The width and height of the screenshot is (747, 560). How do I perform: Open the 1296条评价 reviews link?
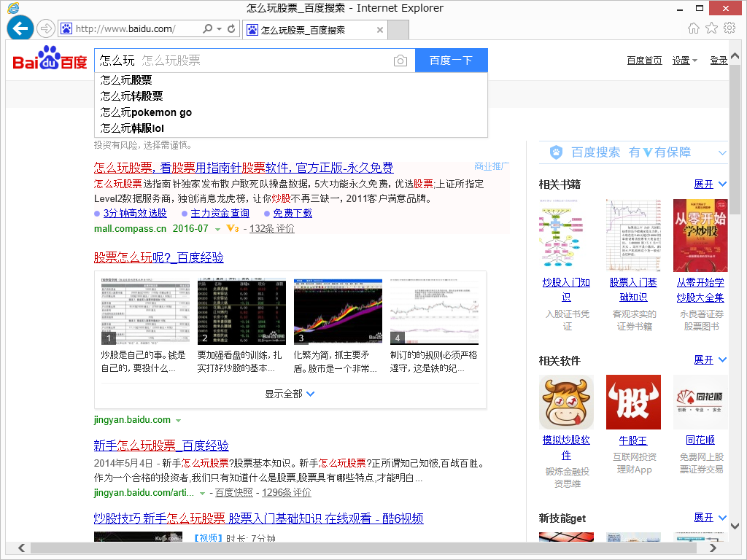click(286, 492)
